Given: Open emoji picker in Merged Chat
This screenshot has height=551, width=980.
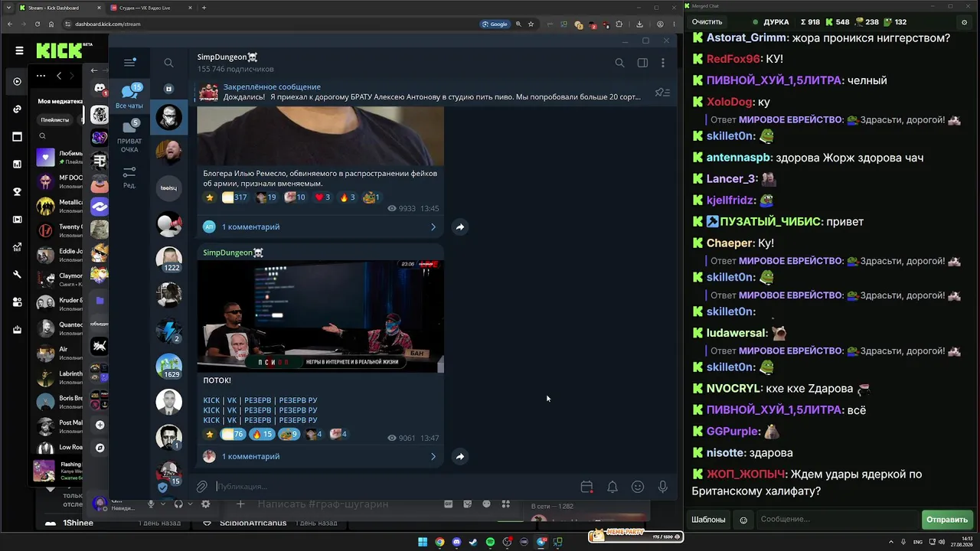Looking at the screenshot, I should [x=743, y=520].
